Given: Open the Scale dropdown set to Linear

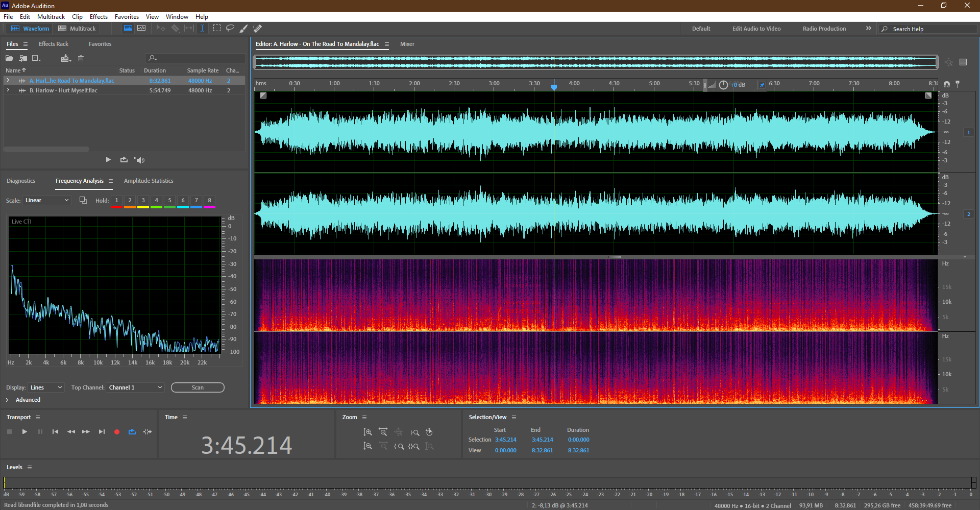Looking at the screenshot, I should (46, 200).
